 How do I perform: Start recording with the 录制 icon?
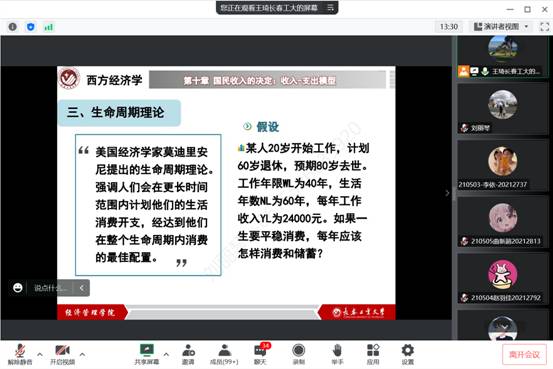tap(299, 354)
